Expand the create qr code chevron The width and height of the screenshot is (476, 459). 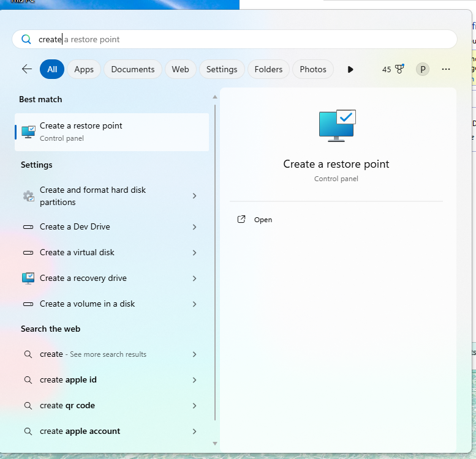point(195,406)
